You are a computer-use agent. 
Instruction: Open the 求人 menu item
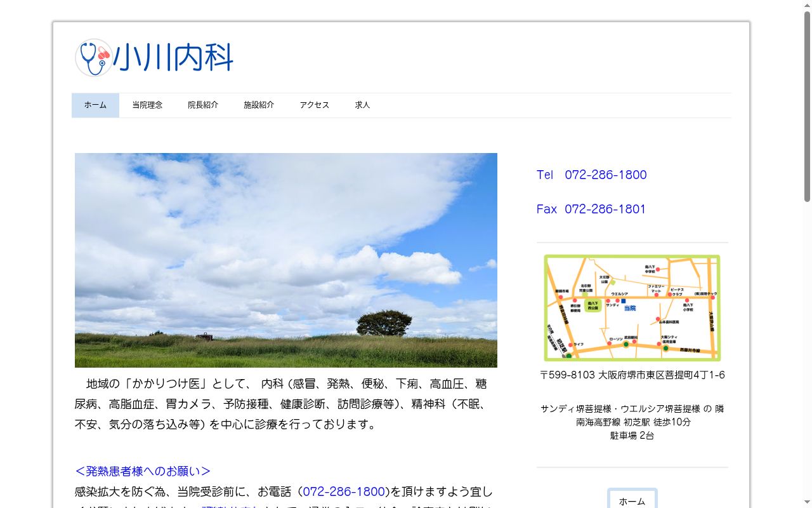362,105
